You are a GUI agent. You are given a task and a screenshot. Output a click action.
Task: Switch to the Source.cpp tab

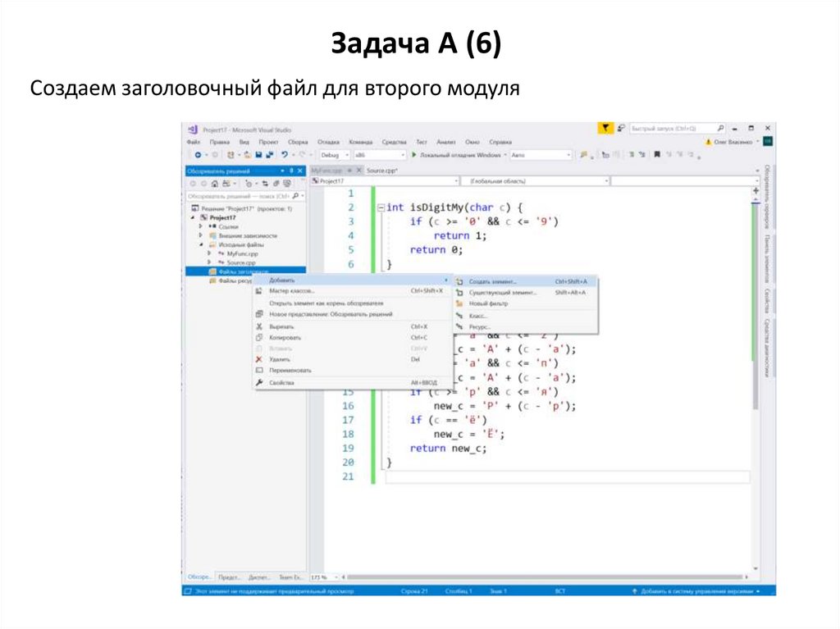[382, 171]
